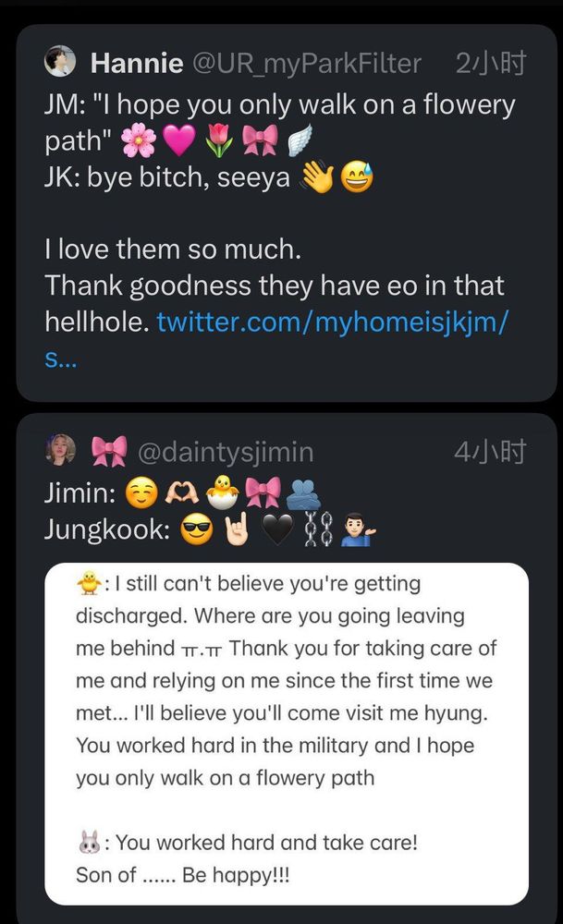Click the @daintysjimin handle

click(x=226, y=452)
